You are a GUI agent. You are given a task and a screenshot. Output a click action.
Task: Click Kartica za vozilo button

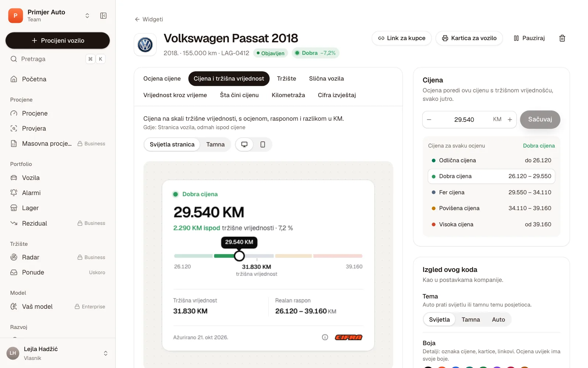click(469, 38)
